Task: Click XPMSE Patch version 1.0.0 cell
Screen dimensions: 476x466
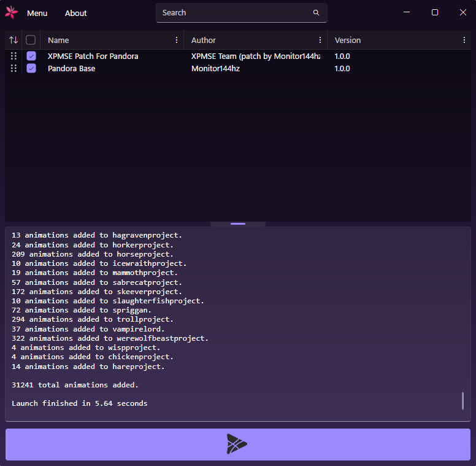Action: click(342, 56)
